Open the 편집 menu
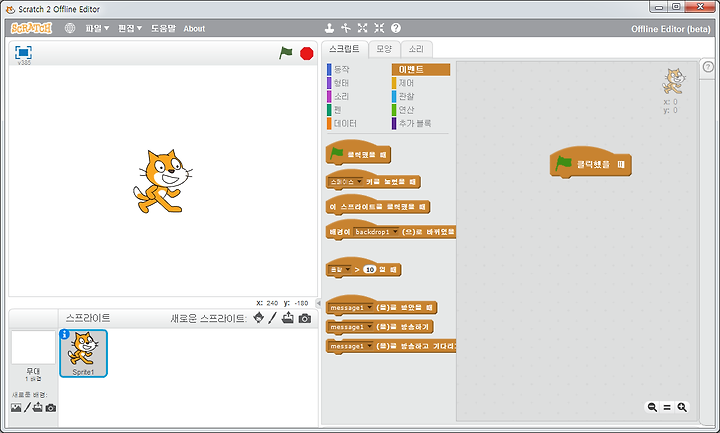The width and height of the screenshot is (720, 433). coord(130,28)
